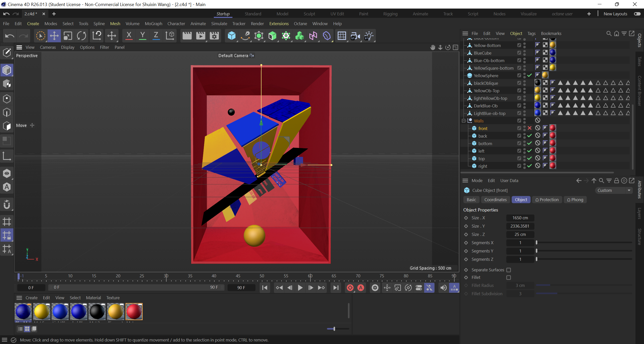Open the MoGraph menu
Image resolution: width=644 pixels, height=344 pixels.
click(x=153, y=24)
